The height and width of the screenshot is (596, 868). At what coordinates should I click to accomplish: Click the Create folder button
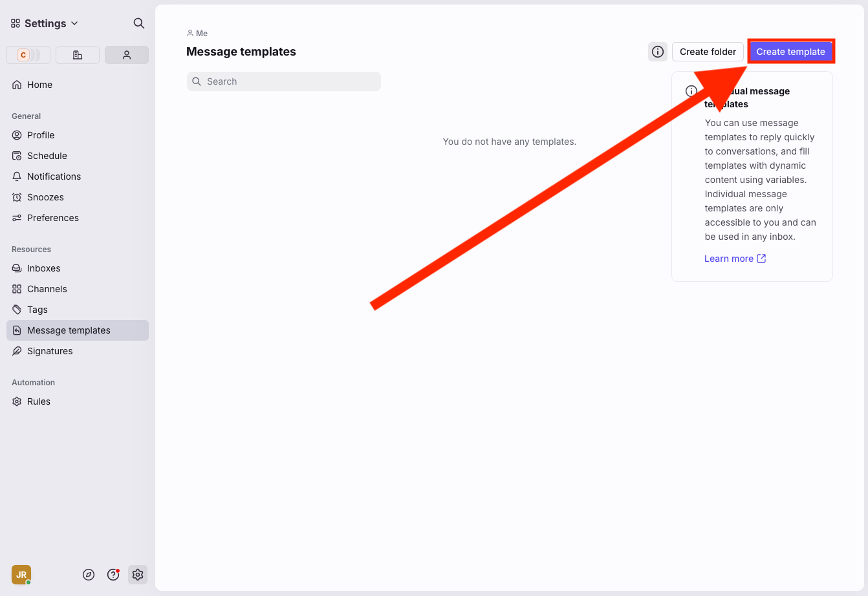tap(708, 52)
